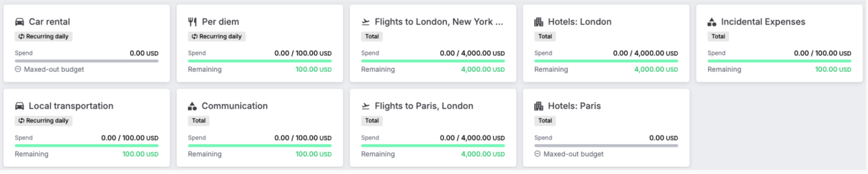The image size is (868, 174).
Task: Click the fork and knife Per diem icon
Action: 192,22
